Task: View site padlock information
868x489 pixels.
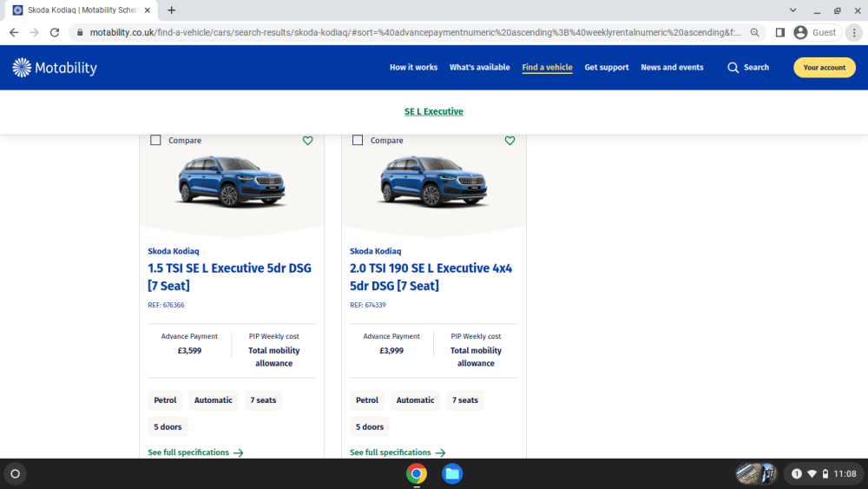Action: [x=80, y=33]
